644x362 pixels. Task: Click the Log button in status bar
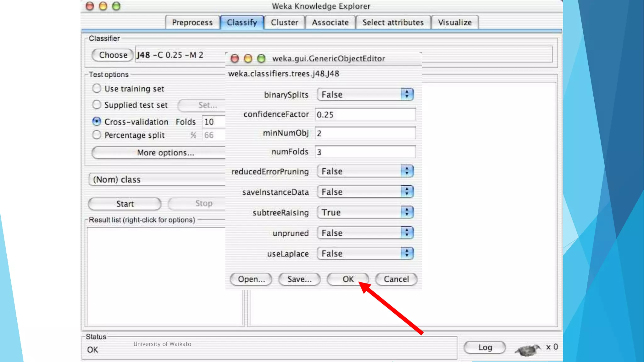pos(485,347)
